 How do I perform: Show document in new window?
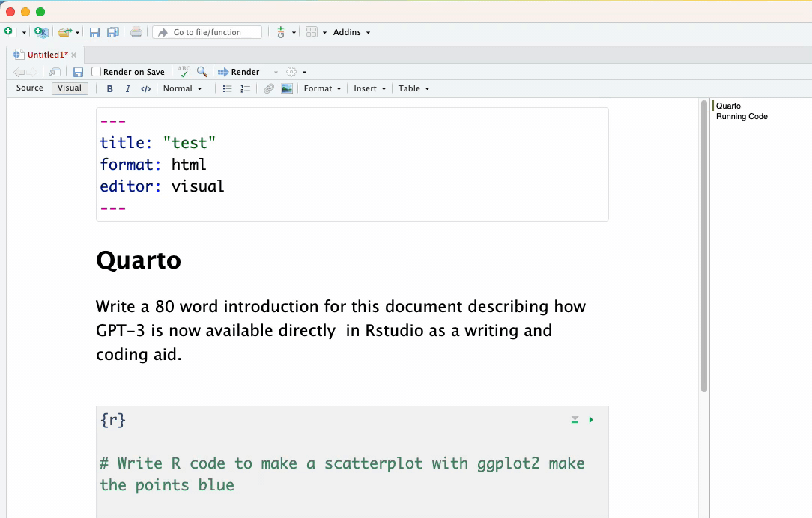[55, 72]
